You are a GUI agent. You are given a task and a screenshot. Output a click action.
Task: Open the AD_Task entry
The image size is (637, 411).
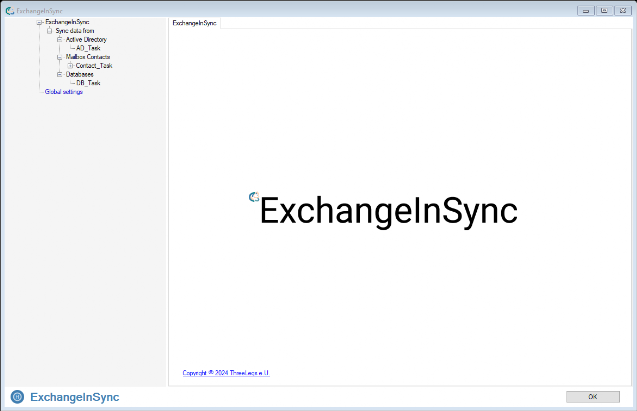(x=88, y=48)
